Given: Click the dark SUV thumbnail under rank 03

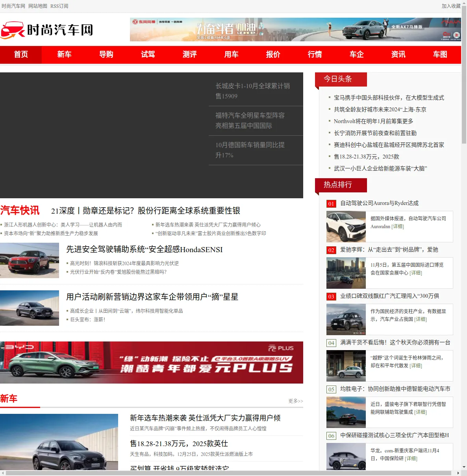Looking at the screenshot, I should coord(346,319).
